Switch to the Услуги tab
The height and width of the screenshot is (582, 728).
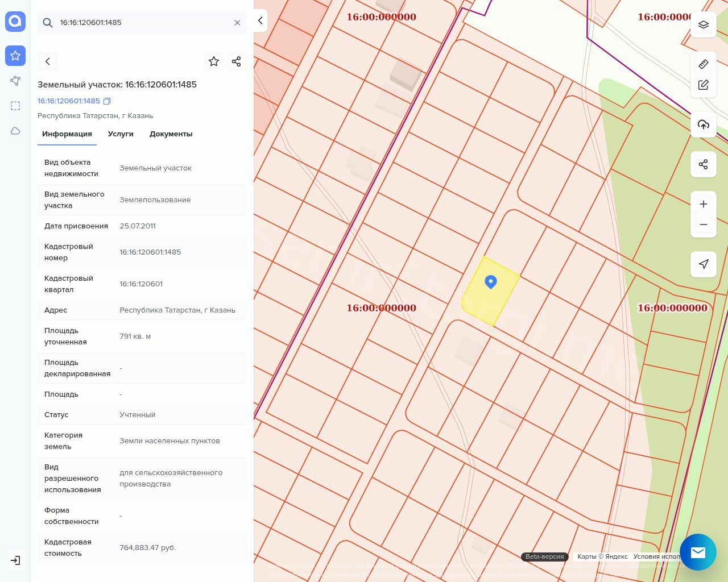(121, 134)
